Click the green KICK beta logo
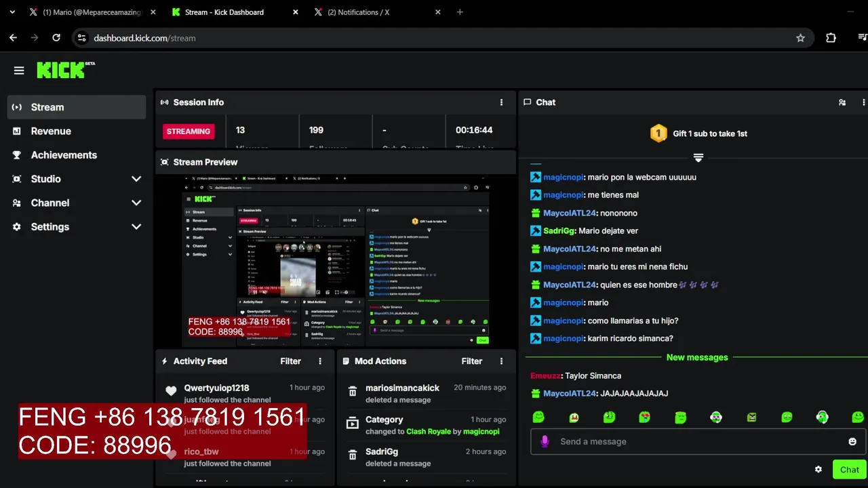 tap(66, 70)
